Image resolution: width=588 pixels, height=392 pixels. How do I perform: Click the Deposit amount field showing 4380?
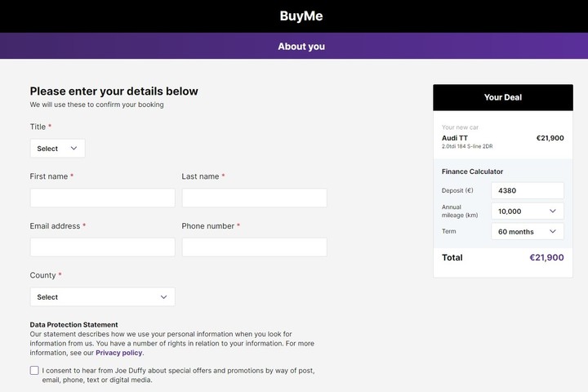point(527,190)
